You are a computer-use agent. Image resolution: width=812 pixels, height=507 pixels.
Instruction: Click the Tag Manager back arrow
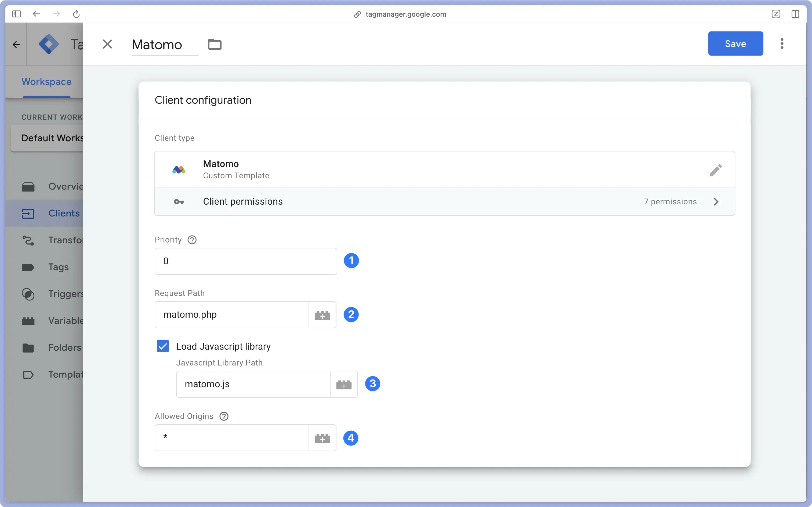(x=16, y=45)
